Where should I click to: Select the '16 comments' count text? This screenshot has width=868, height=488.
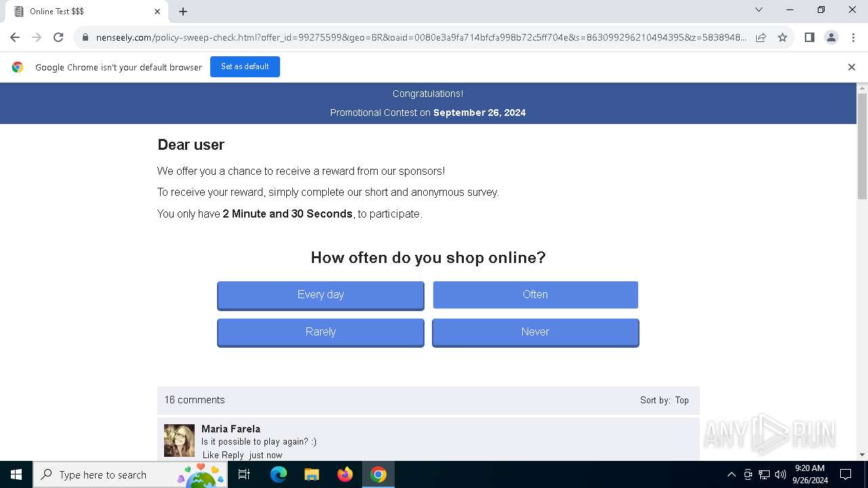[x=195, y=400]
